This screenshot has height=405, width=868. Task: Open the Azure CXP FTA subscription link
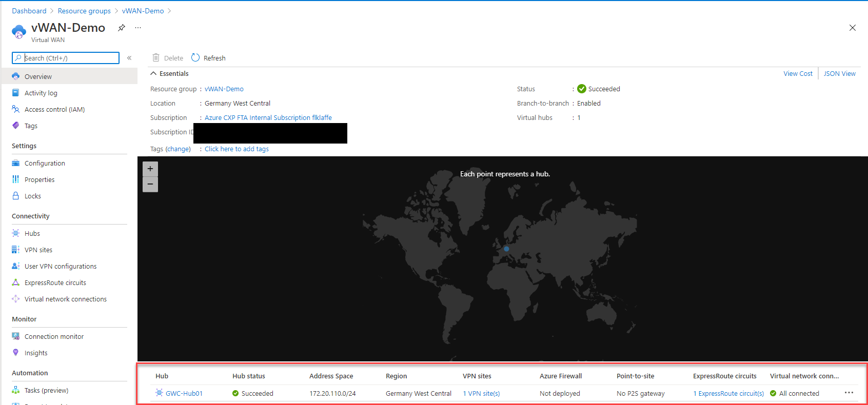(268, 117)
